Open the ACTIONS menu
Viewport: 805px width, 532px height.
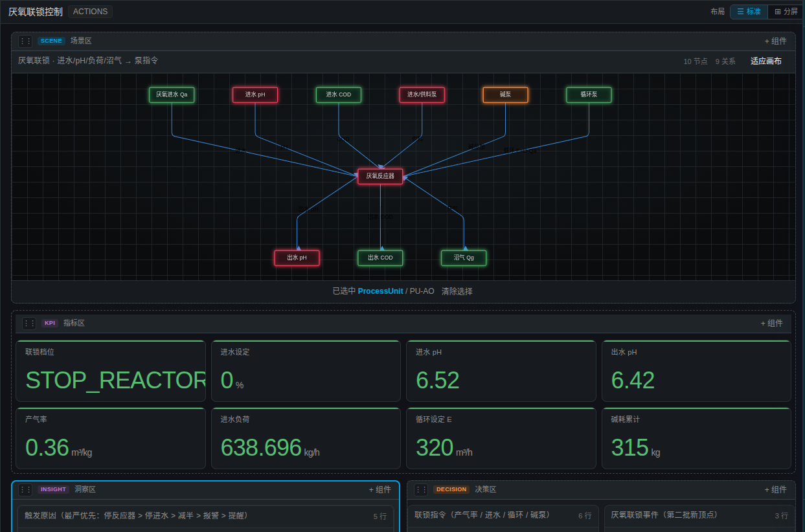click(90, 12)
